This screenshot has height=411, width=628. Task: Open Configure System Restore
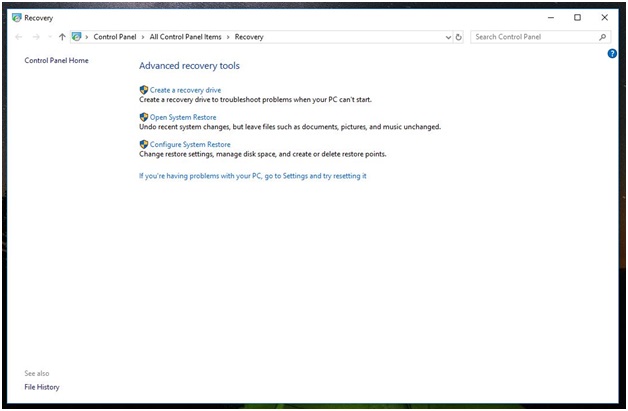click(190, 145)
